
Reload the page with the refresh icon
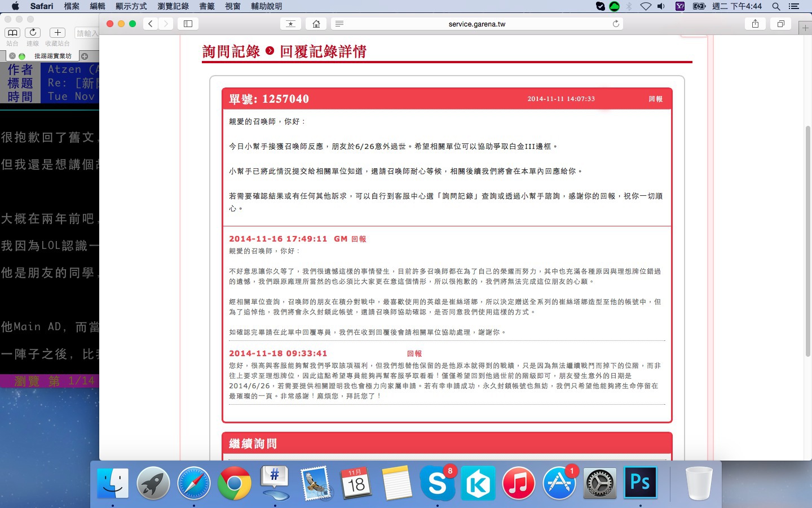[616, 24]
